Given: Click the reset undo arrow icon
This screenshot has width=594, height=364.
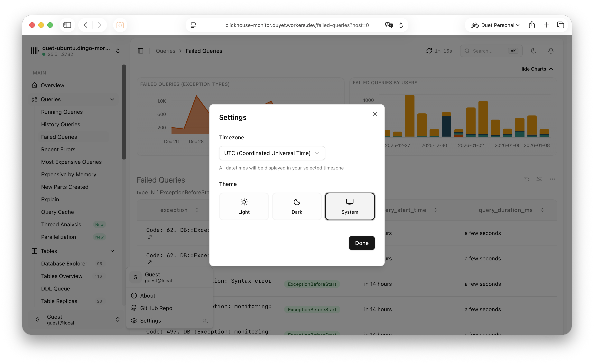Looking at the screenshot, I should (x=526, y=179).
